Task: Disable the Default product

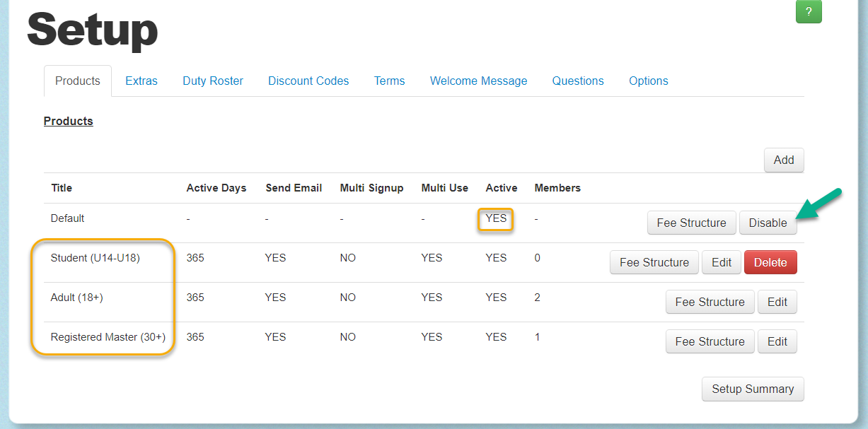Action: tap(768, 223)
